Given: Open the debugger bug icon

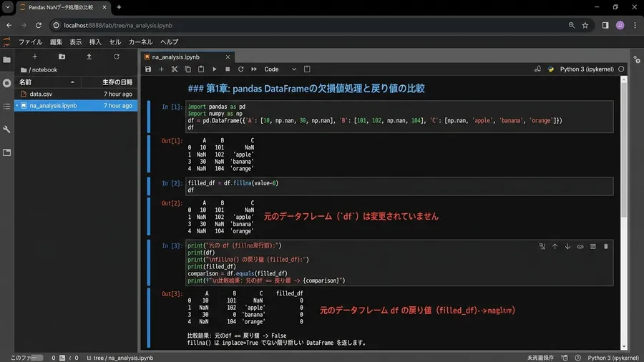Looking at the screenshot, I should pyautogui.click(x=537, y=69).
